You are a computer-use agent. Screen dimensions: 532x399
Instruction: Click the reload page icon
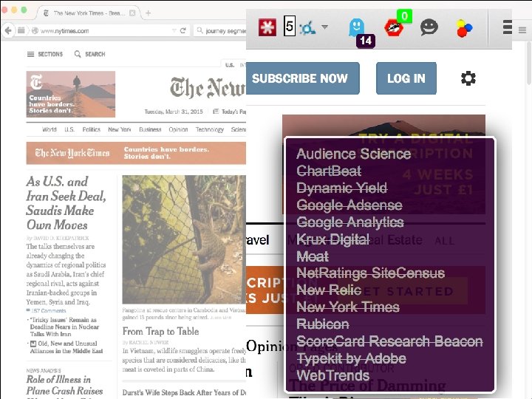[x=183, y=30]
